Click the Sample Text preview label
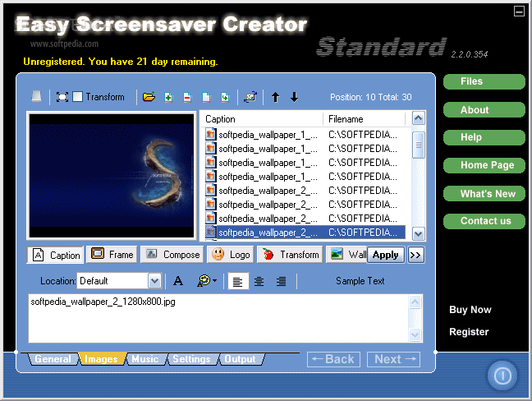This screenshot has width=532, height=401. (x=360, y=281)
